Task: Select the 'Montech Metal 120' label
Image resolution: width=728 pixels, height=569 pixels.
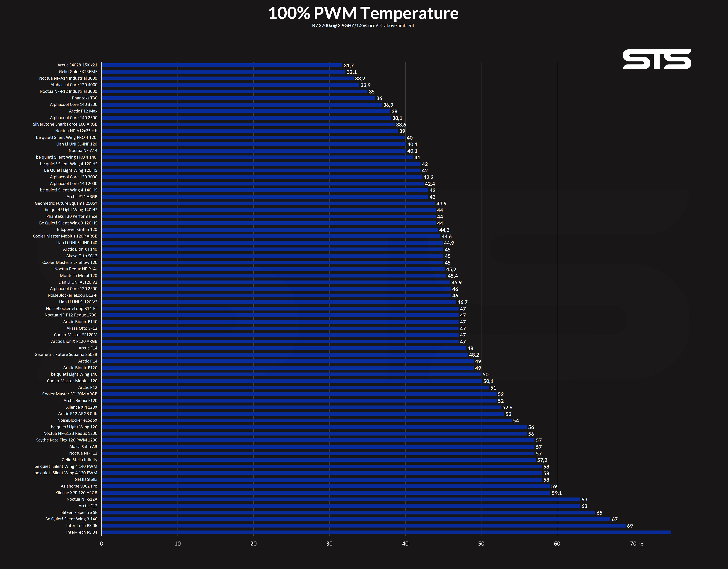Action: pyautogui.click(x=79, y=276)
